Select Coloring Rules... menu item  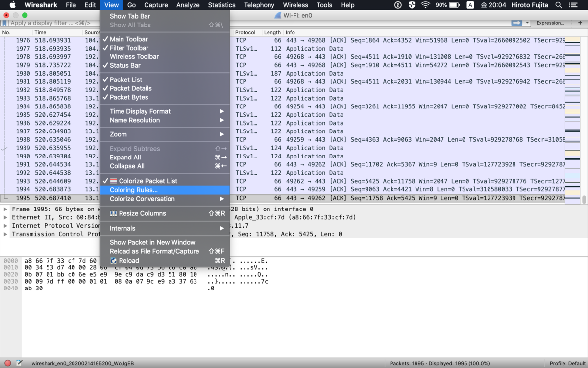[x=165, y=190]
